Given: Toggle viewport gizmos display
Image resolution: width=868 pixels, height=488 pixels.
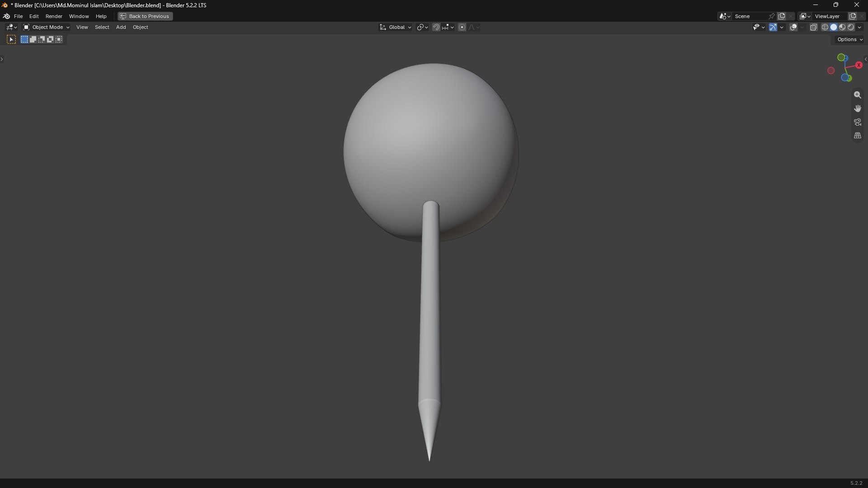Looking at the screenshot, I should pyautogui.click(x=773, y=27).
